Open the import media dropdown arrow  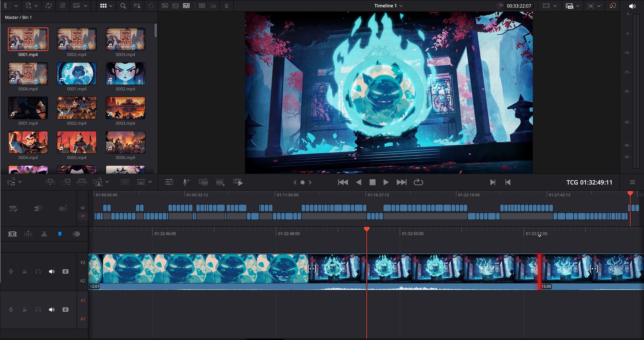[x=36, y=6]
